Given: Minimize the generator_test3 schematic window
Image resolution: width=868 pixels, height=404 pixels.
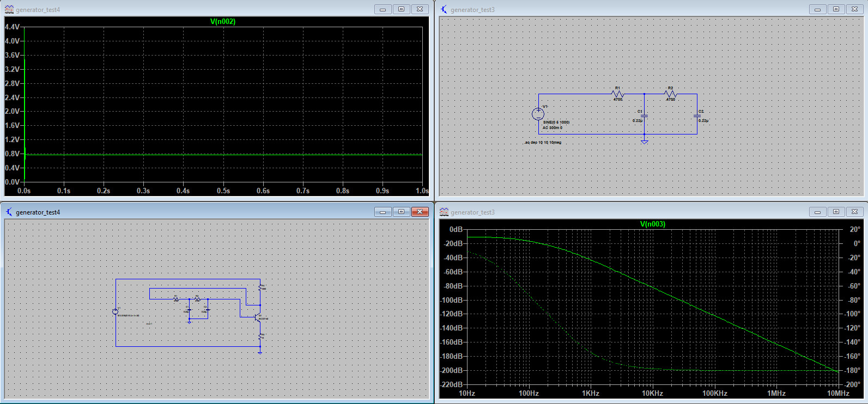Looking at the screenshot, I should pos(818,9).
